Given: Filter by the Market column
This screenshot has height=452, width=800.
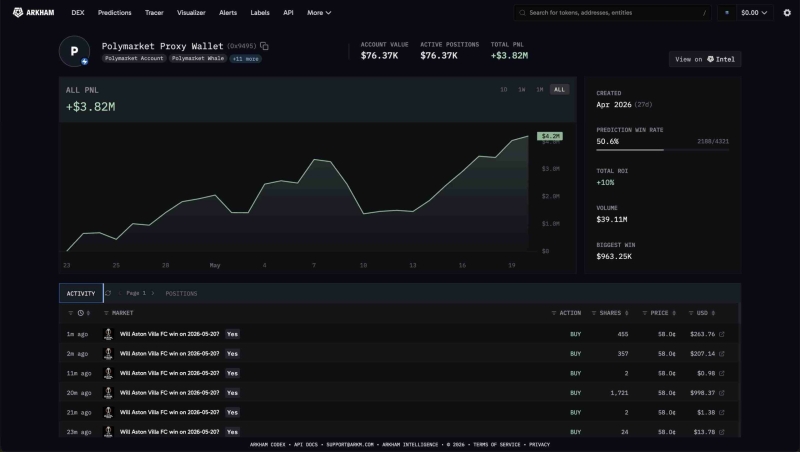Looking at the screenshot, I should pos(106,313).
